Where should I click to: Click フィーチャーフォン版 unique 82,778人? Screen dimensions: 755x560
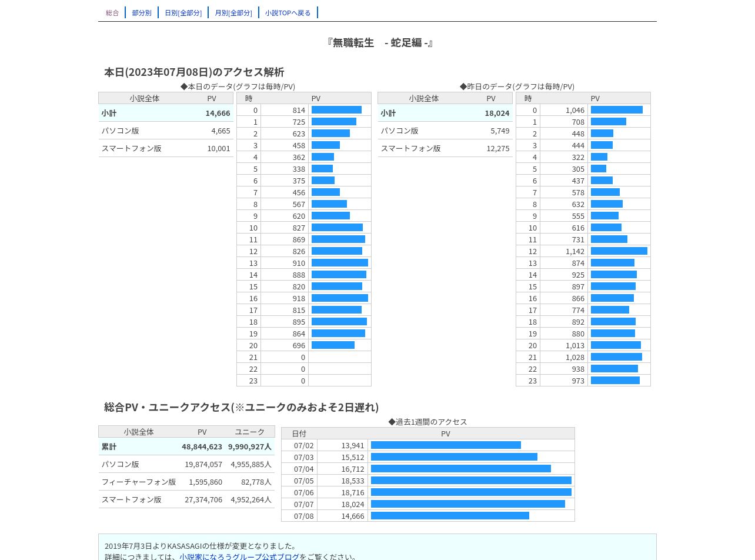[256, 482]
